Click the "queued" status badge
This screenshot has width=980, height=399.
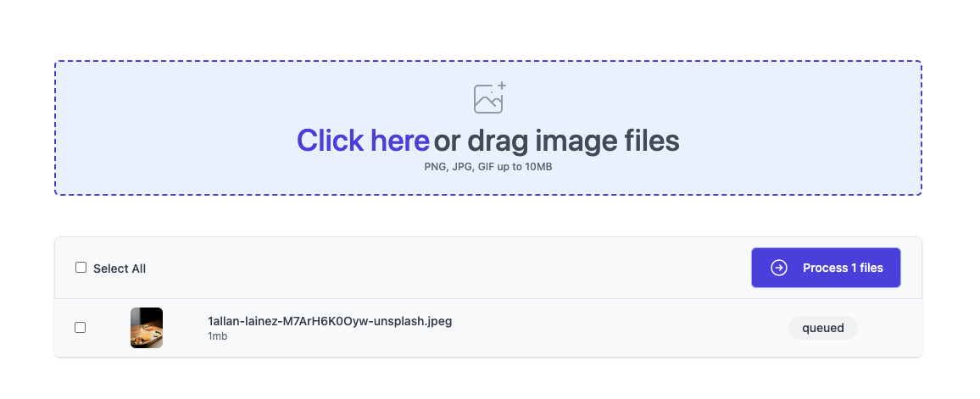[822, 328]
